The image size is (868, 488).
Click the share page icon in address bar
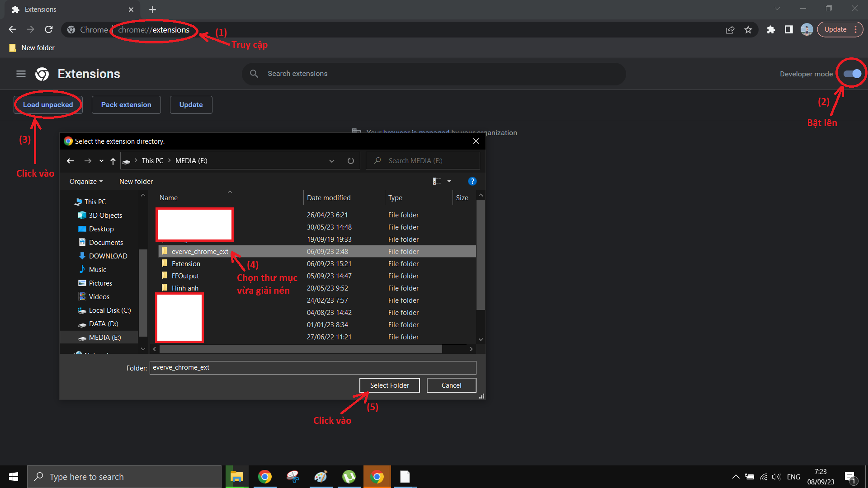(x=730, y=30)
